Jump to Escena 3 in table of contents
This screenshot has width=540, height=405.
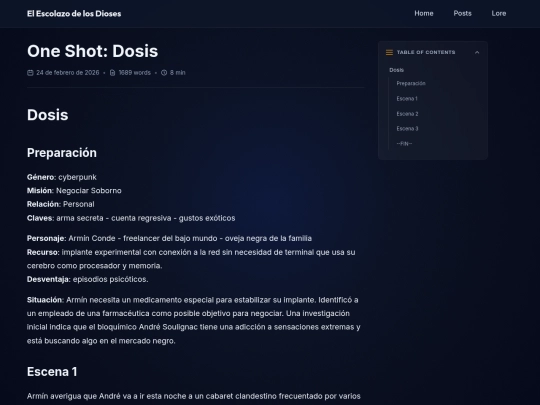407,128
